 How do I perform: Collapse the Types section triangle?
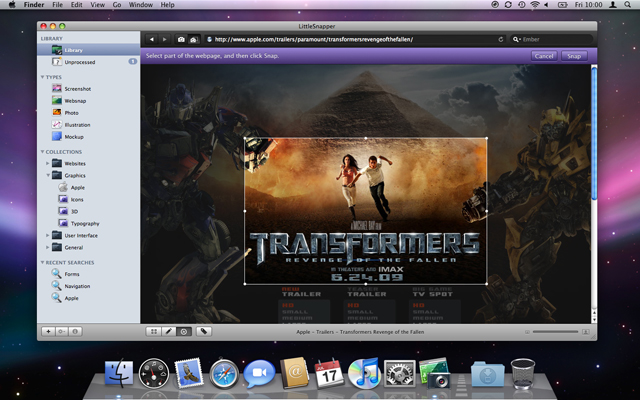coord(42,77)
